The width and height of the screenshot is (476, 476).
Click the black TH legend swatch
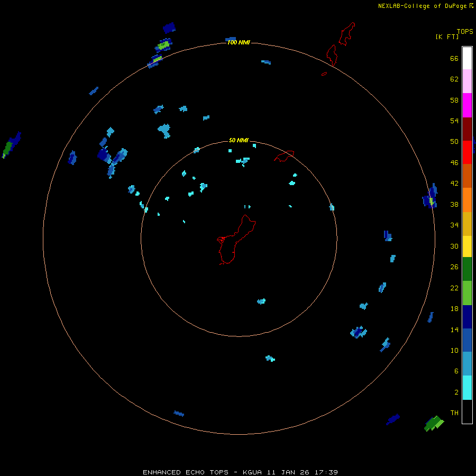[467, 411]
